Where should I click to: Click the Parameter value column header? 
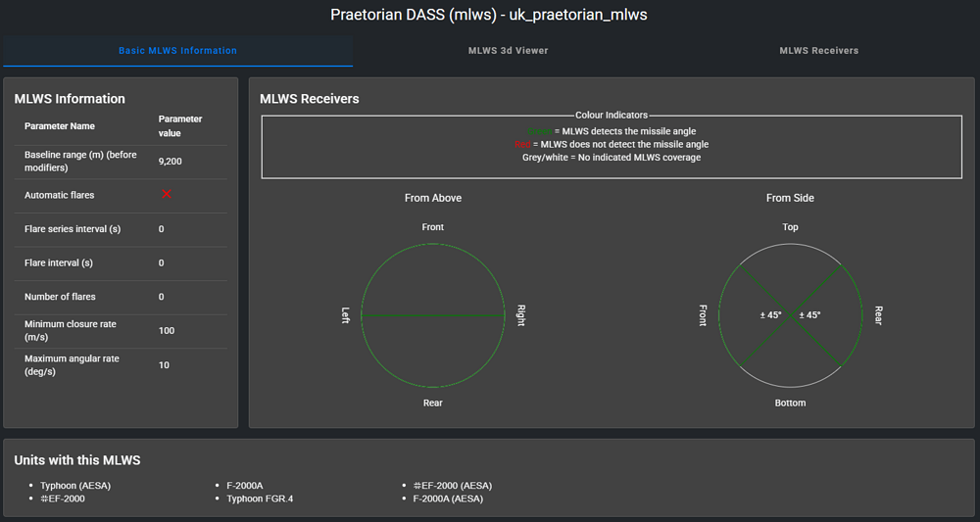(180, 126)
